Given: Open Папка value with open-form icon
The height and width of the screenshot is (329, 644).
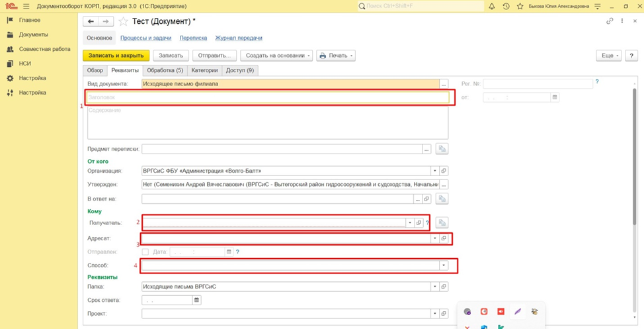Looking at the screenshot, I should (444, 287).
